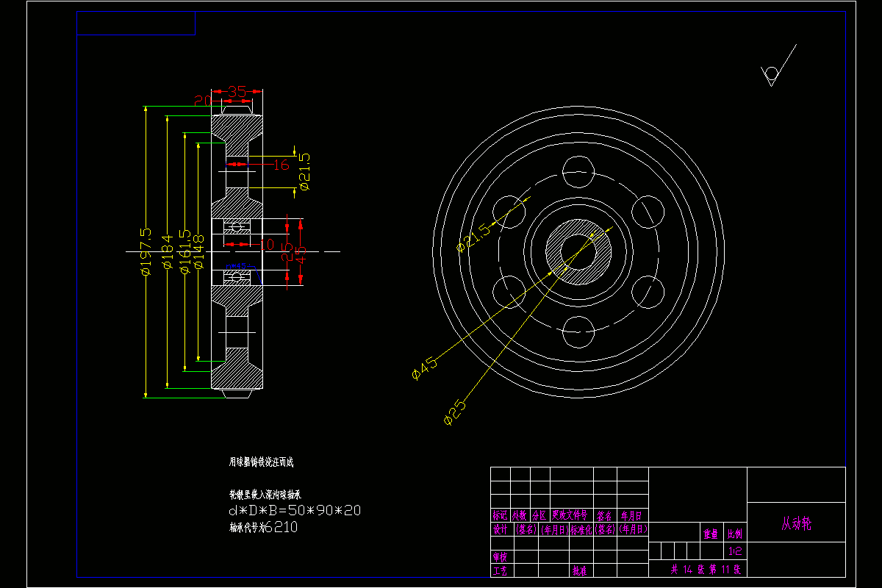Select the ø197.5 diameter dimension text

click(146, 251)
